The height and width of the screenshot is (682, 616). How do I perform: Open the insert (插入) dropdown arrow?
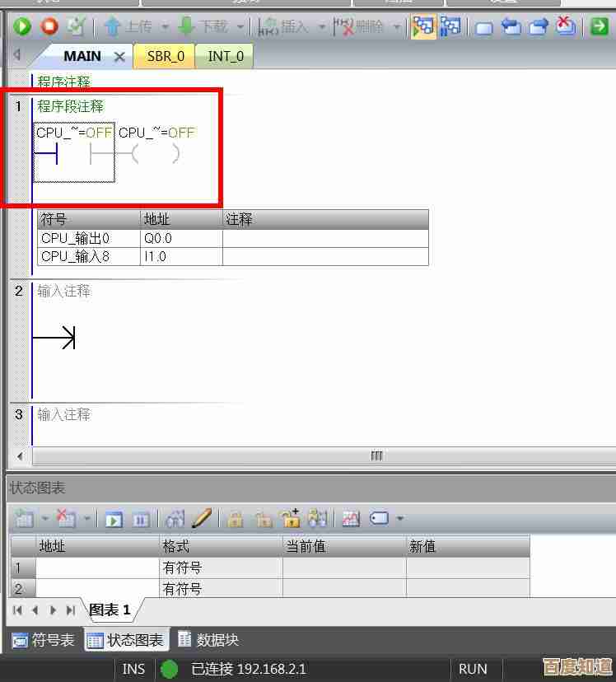322,27
